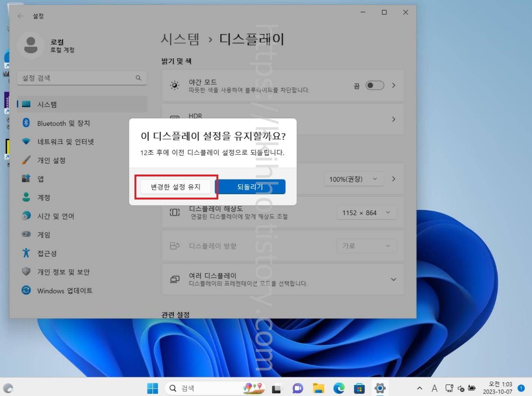
Task: Select 앱 in the sidebar
Action: coord(82,179)
